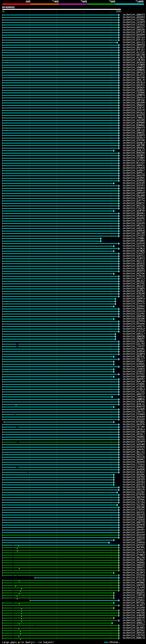Screen dimensions: 146x644
Task: Open hit UniRef100_A5C011
Action: point(134,226)
